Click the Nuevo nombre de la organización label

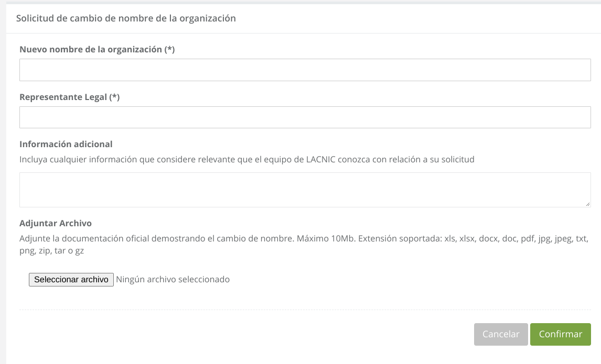pyautogui.click(x=91, y=49)
